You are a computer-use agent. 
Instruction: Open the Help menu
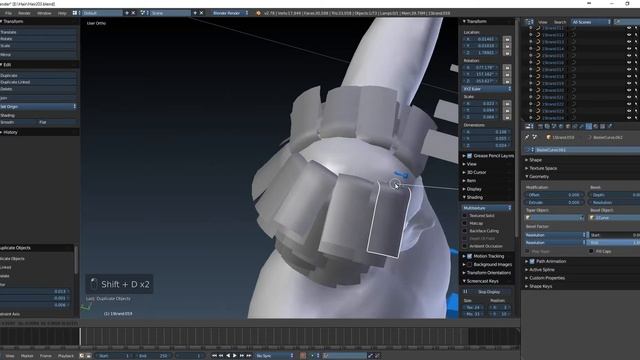tap(62, 13)
